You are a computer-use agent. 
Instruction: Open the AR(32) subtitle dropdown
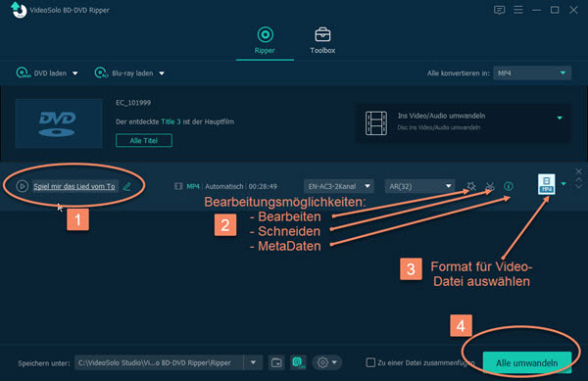click(x=419, y=186)
